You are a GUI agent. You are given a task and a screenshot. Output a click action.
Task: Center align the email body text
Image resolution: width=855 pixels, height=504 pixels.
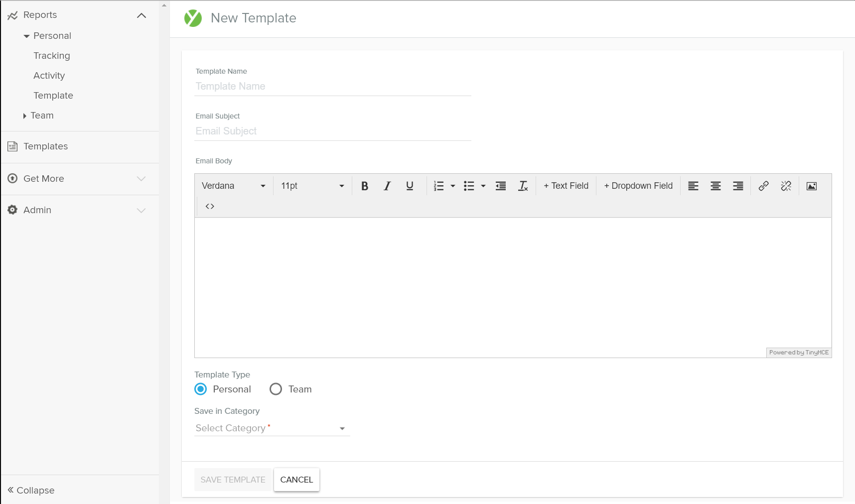(715, 186)
